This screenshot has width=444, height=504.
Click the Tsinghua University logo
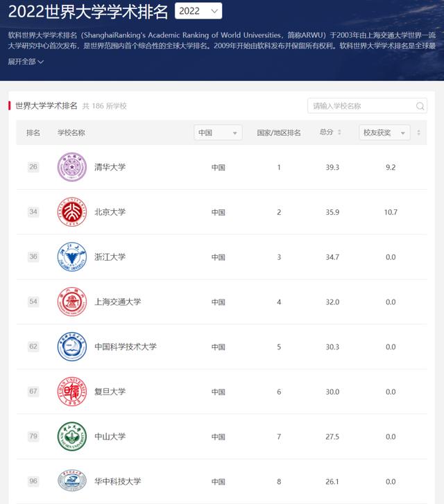(x=71, y=167)
